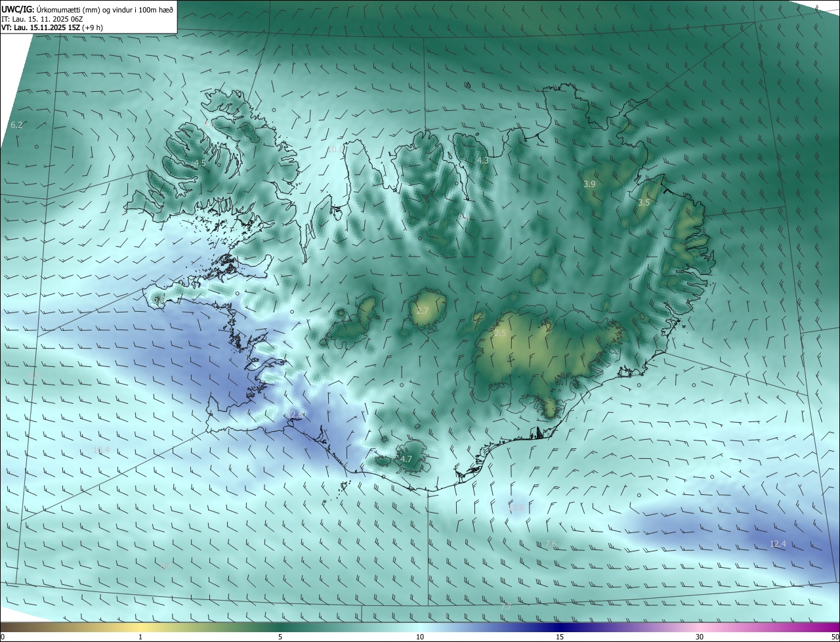Click the 4.7 value label in the south
The width and height of the screenshot is (840, 642).
coord(406,459)
